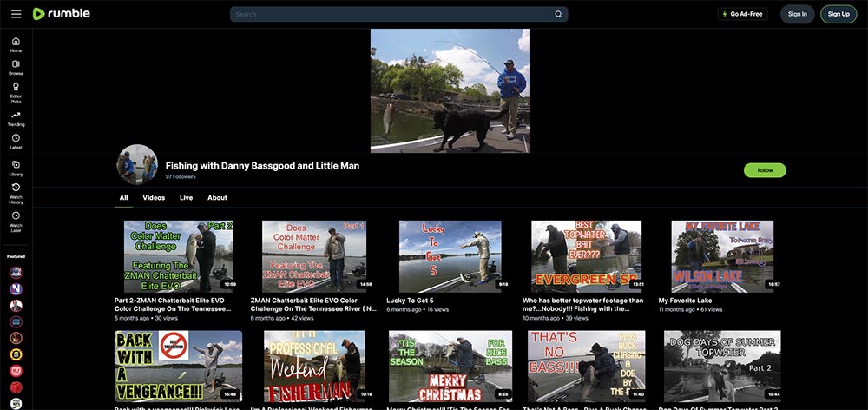Image resolution: width=868 pixels, height=410 pixels.
Task: Open sixth Featured channel yellow avatar
Action: click(x=16, y=354)
